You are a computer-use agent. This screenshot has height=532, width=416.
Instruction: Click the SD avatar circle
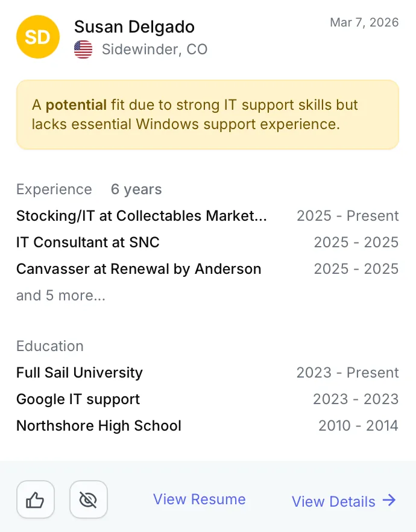[x=38, y=37]
